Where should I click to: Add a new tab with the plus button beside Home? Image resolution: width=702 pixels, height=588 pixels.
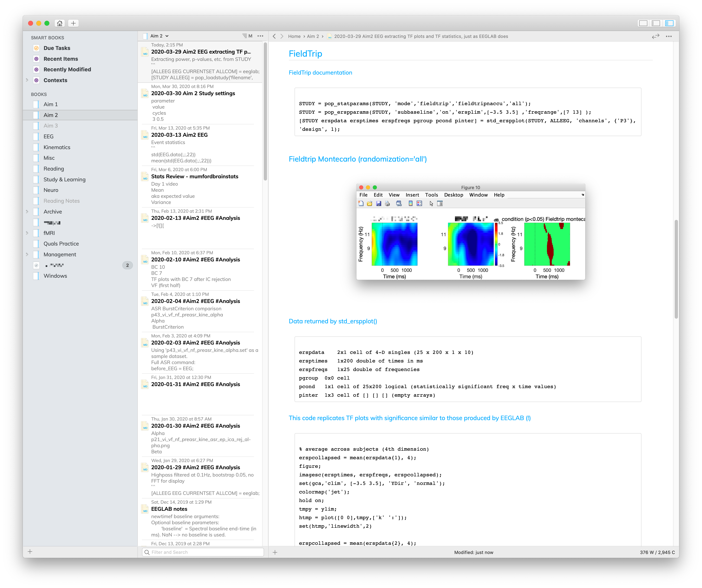[x=73, y=23]
